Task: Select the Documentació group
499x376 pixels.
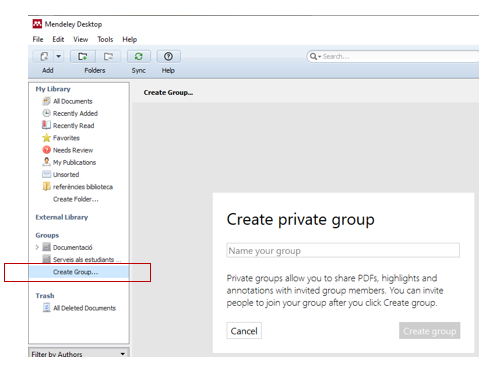Action: (73, 247)
